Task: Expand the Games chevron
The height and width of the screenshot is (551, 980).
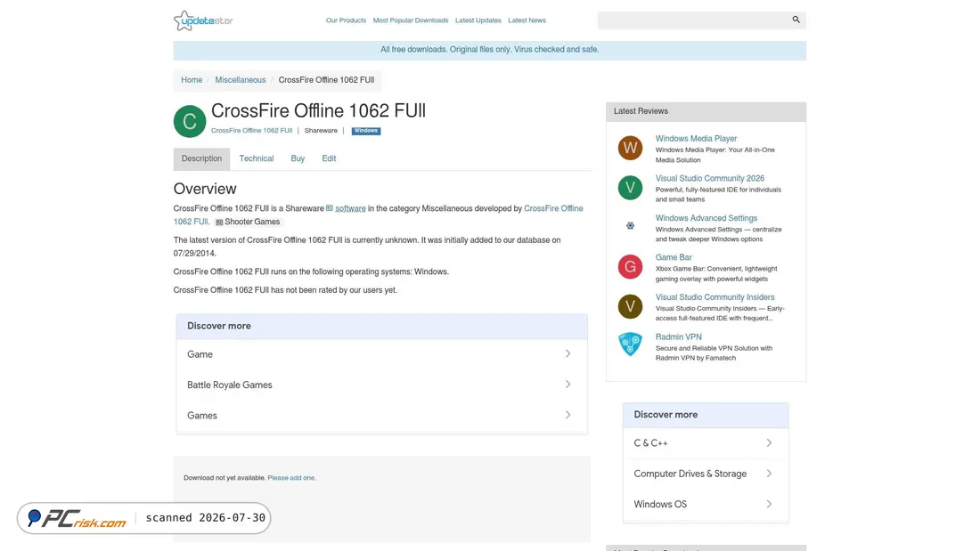Action: click(568, 415)
